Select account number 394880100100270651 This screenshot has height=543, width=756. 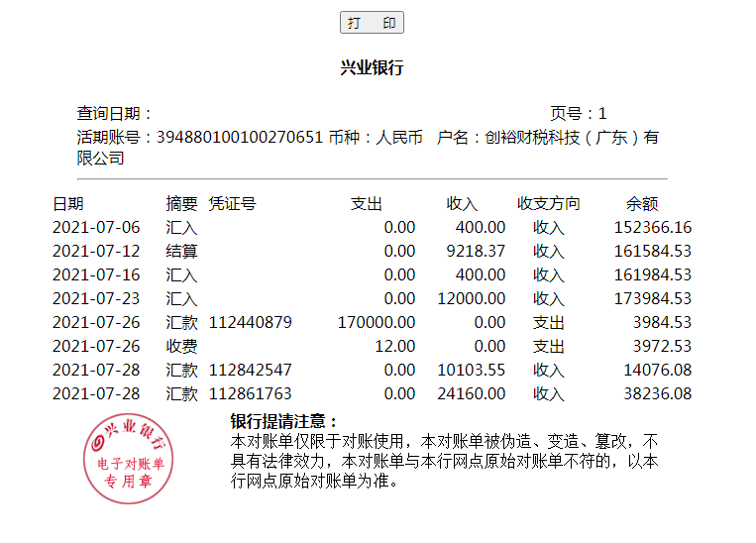point(239,138)
